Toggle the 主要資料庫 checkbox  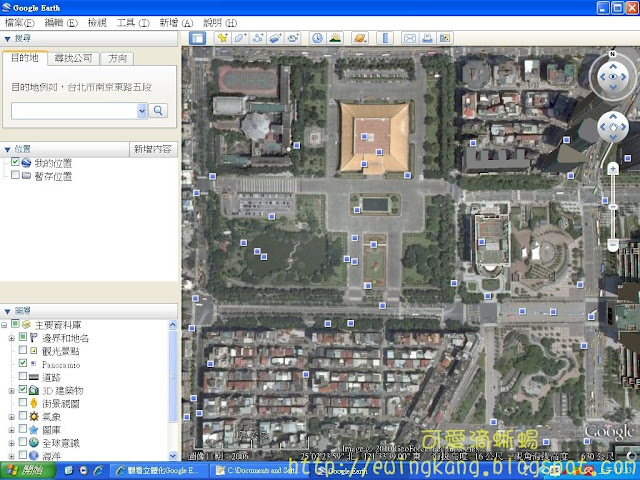[15, 324]
